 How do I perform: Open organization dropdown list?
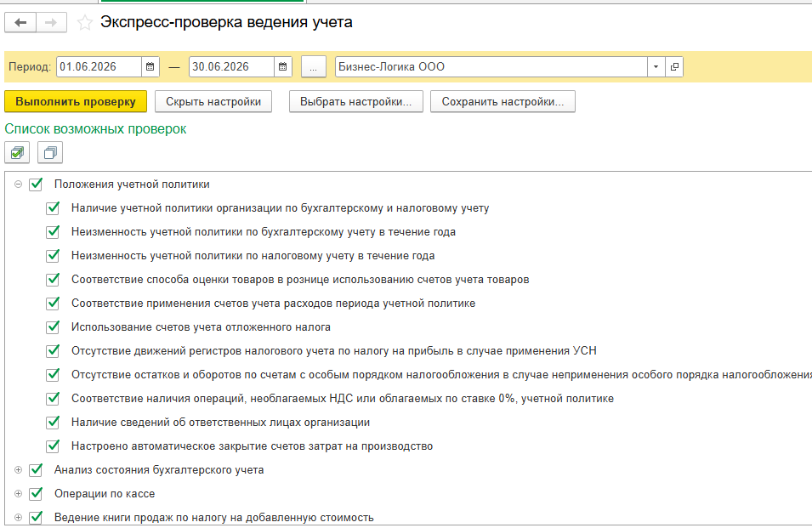pyautogui.click(x=656, y=67)
